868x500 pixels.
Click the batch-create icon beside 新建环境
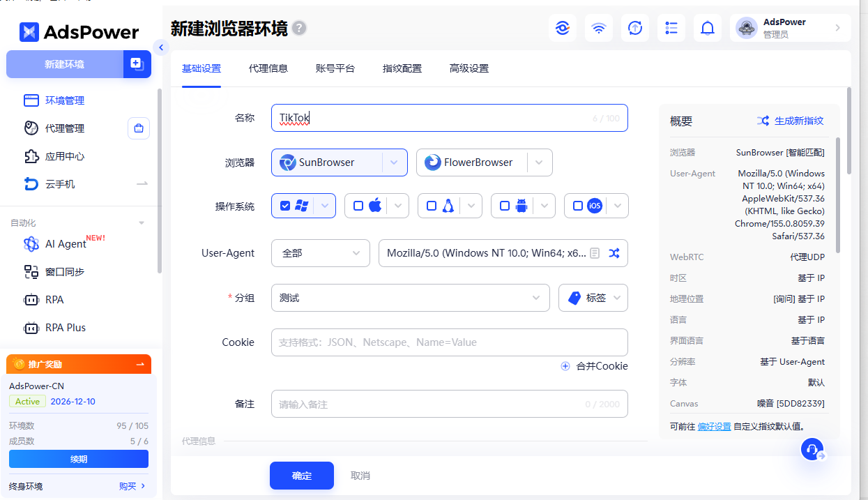point(137,64)
